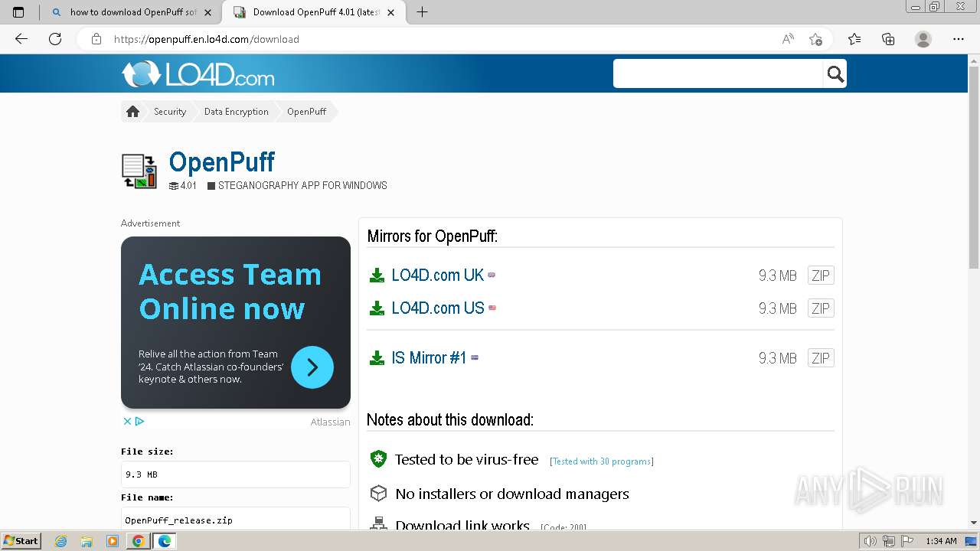Download from LO4D.com UK mirror

[x=438, y=275]
